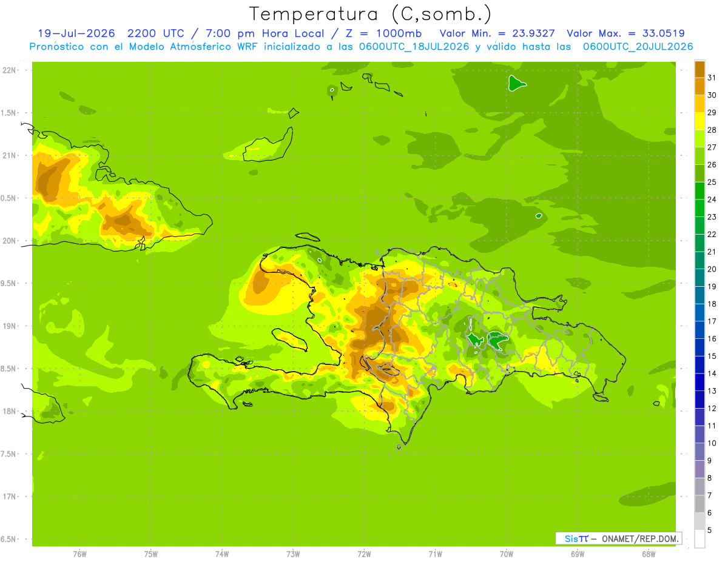Click the "SisTT – ONAMET/REP.DOM." label
The image size is (728, 562).
coord(619,538)
